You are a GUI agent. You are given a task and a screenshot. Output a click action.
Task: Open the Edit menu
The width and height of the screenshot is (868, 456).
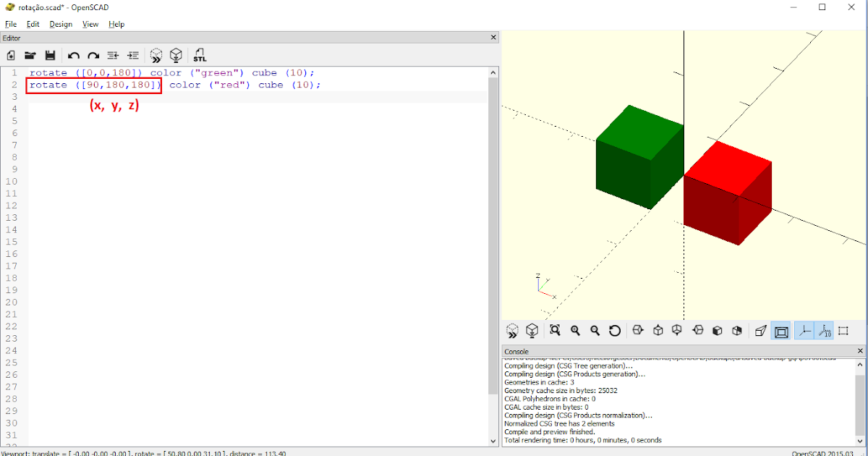click(x=33, y=24)
